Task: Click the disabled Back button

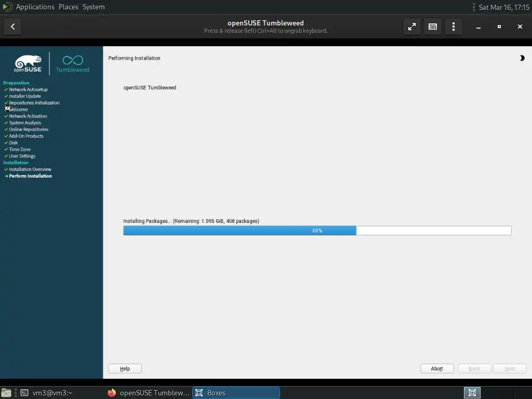Action: (474, 368)
